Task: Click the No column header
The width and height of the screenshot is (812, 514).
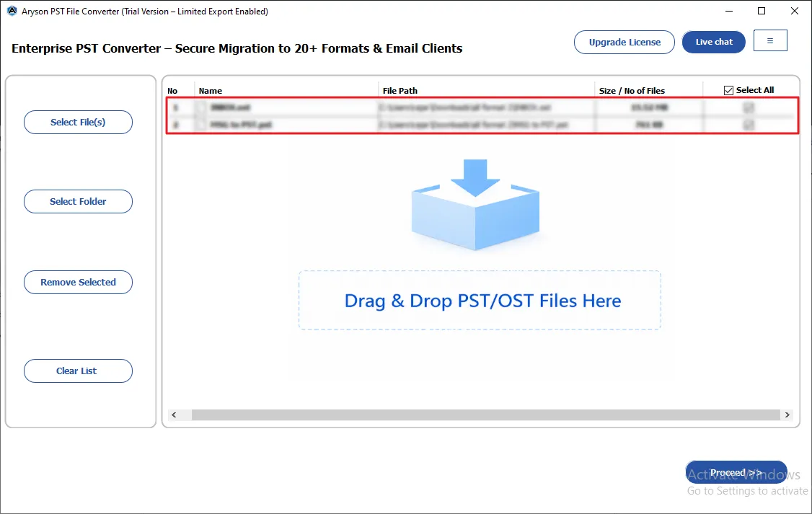Action: [172, 91]
